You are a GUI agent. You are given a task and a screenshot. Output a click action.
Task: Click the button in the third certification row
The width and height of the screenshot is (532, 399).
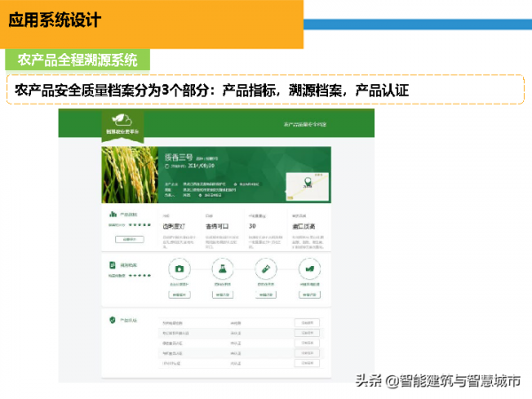(x=307, y=343)
